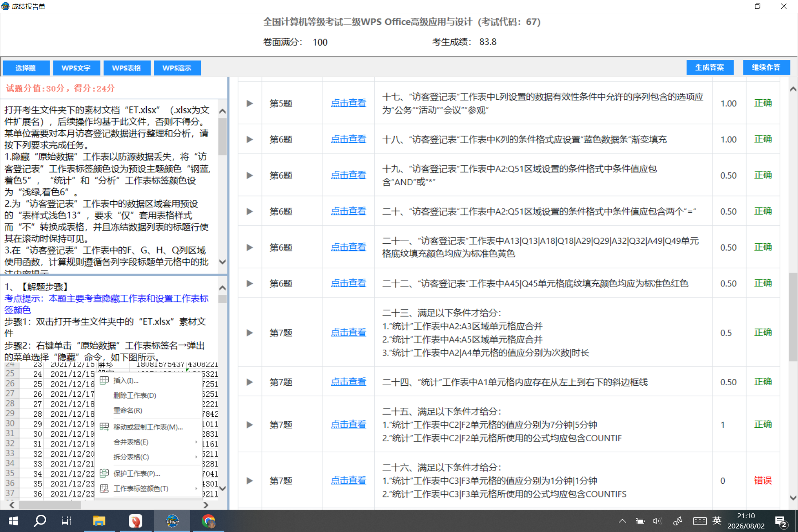Switch the 英 input method indicator
Screen dimensions: 798x532
pyautogui.click(x=717, y=520)
